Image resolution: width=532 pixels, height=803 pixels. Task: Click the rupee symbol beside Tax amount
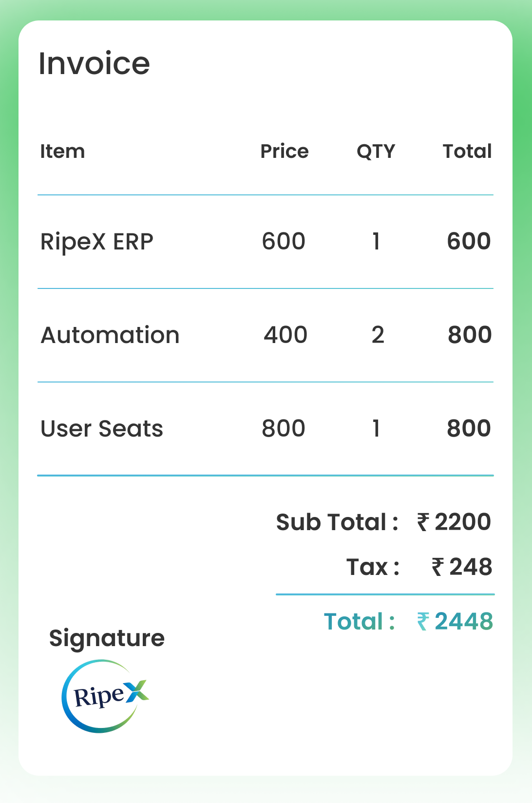[x=437, y=567]
